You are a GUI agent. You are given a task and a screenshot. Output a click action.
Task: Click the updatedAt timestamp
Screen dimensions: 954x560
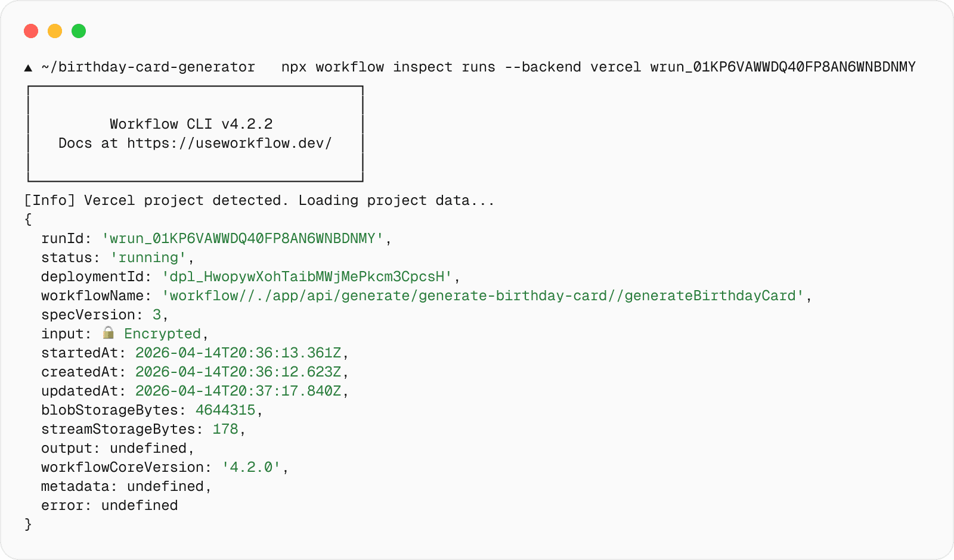tap(238, 391)
